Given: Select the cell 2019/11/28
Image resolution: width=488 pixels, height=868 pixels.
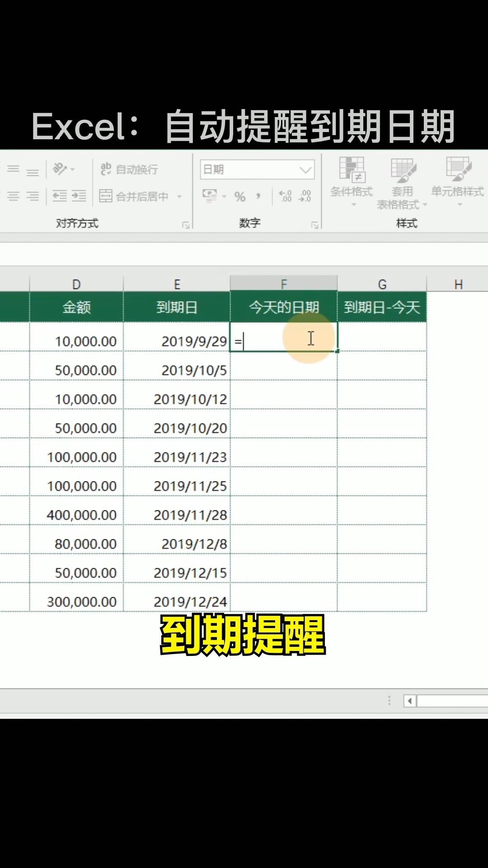Looking at the screenshot, I should pos(177,510).
